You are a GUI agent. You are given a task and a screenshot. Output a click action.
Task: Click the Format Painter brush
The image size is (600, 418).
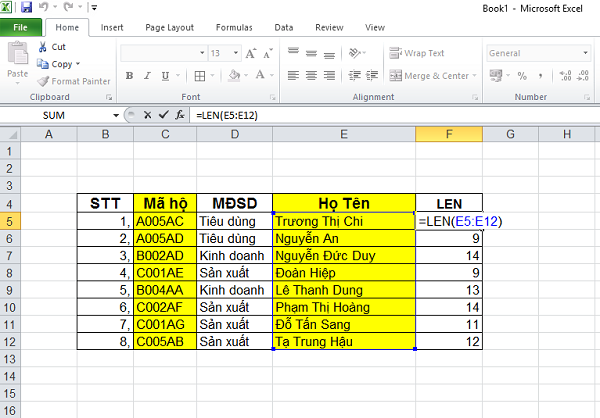(x=43, y=81)
